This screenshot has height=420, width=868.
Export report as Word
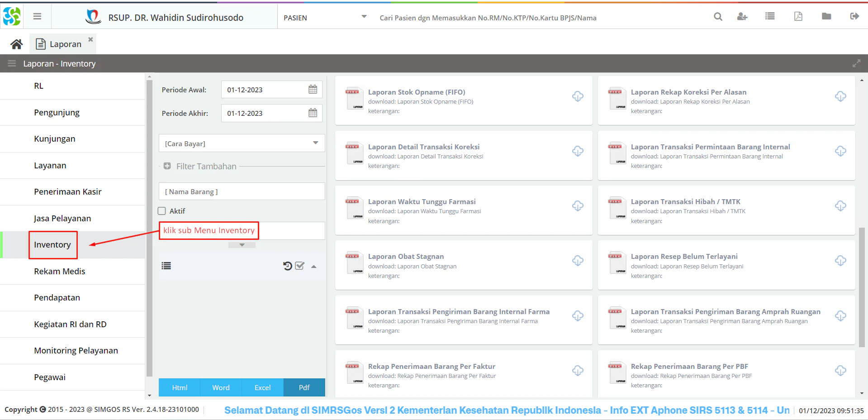click(221, 387)
